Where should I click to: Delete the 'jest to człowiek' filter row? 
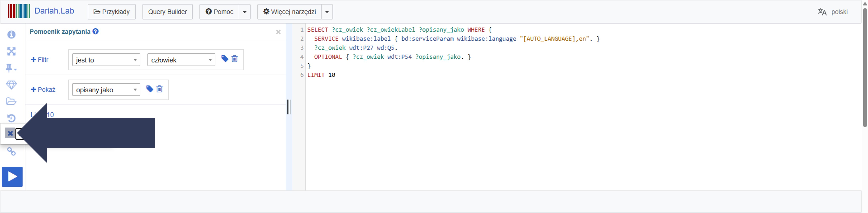[235, 59]
